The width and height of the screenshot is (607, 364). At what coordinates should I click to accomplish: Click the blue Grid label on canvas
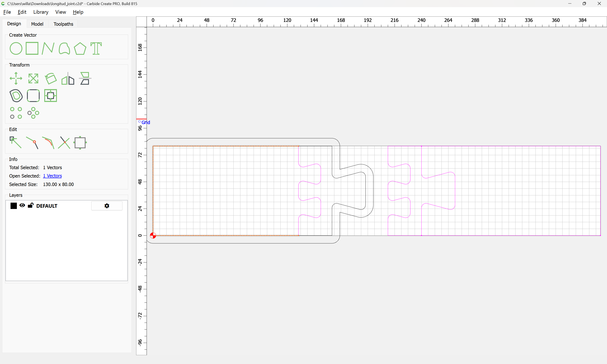(146, 122)
